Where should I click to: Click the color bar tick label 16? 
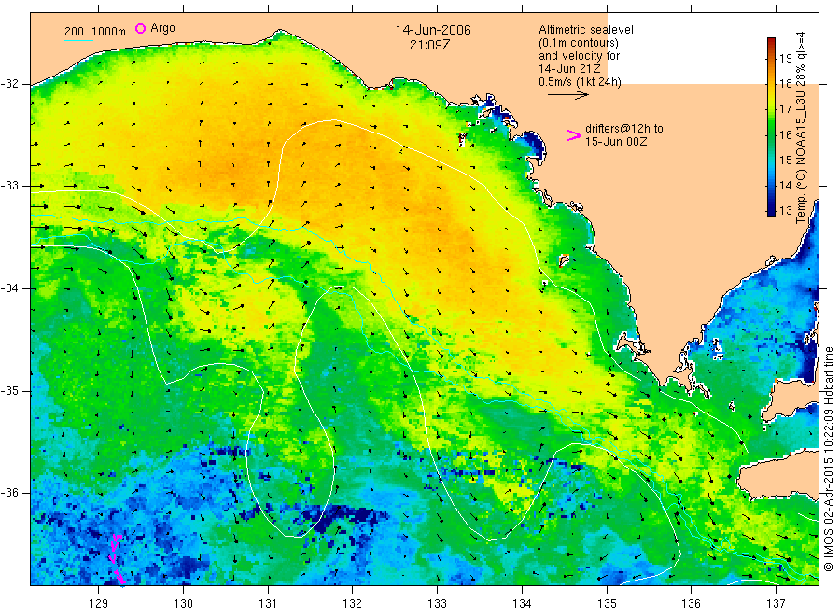(x=785, y=134)
